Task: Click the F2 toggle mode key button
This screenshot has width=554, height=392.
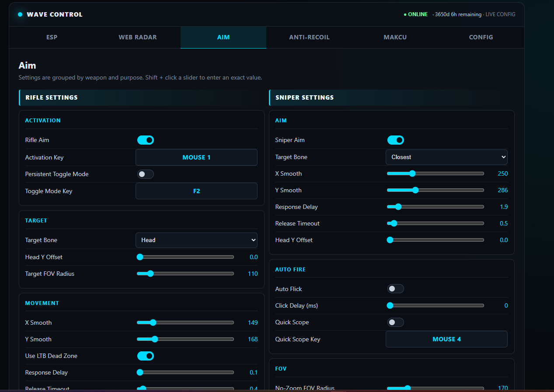Action: click(x=196, y=191)
